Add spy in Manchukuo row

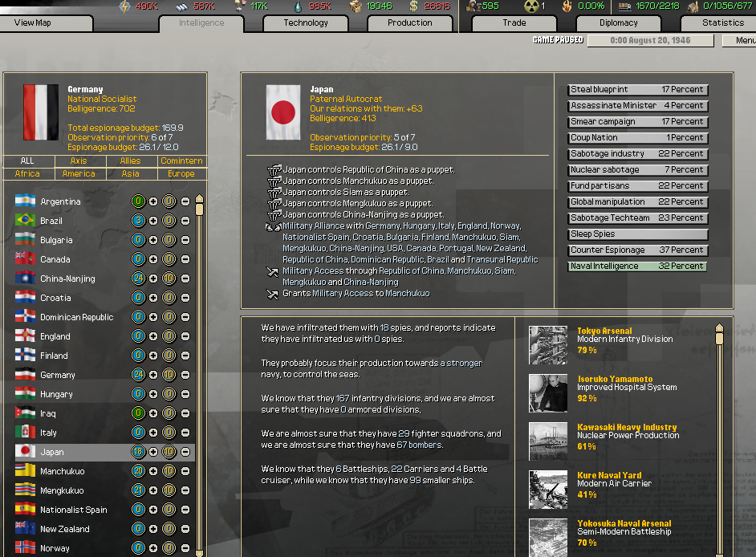click(153, 471)
